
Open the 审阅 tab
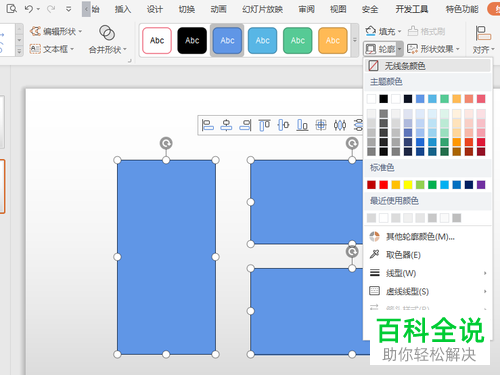tap(306, 9)
